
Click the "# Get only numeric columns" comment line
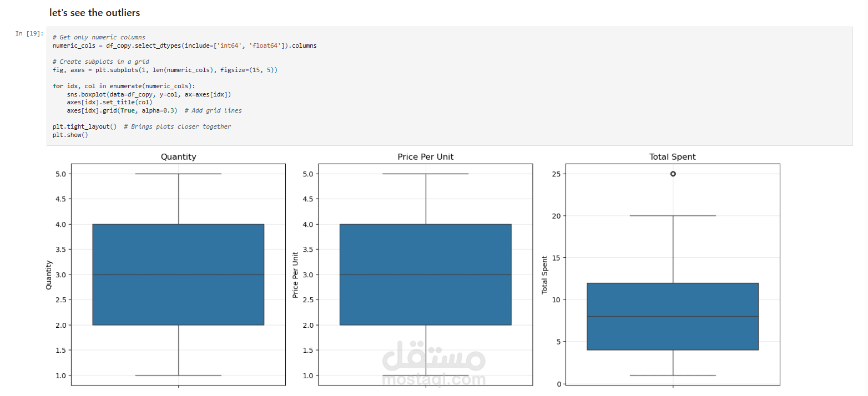[99, 37]
